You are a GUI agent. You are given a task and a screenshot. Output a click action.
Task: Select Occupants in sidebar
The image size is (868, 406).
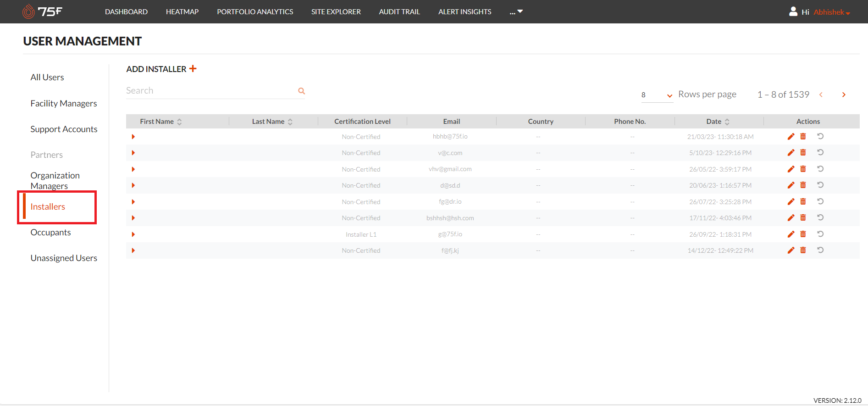pyautogui.click(x=50, y=232)
